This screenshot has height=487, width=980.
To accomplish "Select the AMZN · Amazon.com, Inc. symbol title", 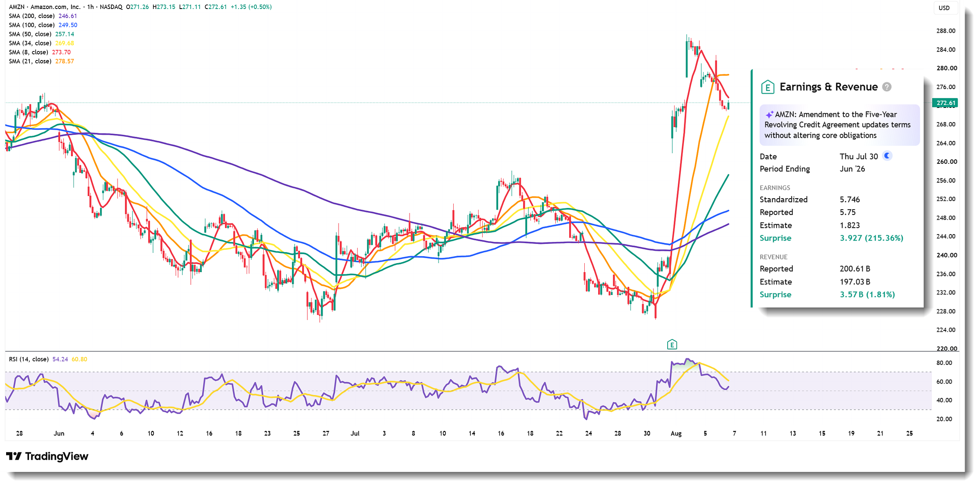I will click(x=45, y=7).
